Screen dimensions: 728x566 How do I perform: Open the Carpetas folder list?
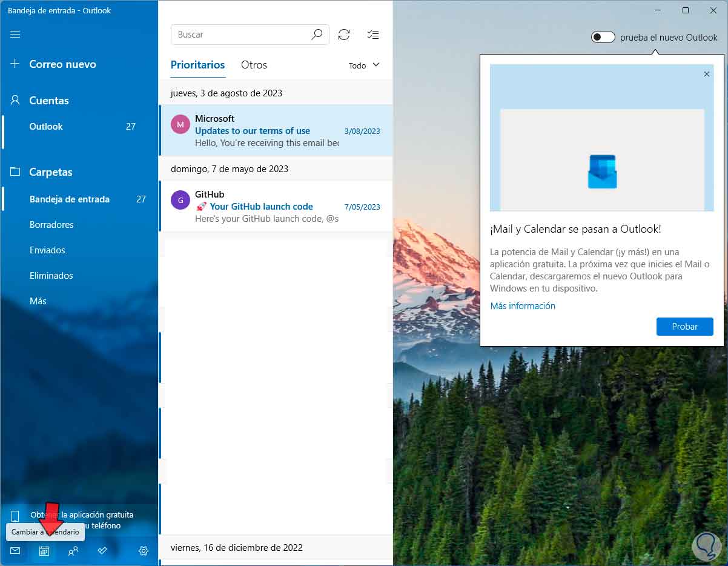tap(51, 172)
